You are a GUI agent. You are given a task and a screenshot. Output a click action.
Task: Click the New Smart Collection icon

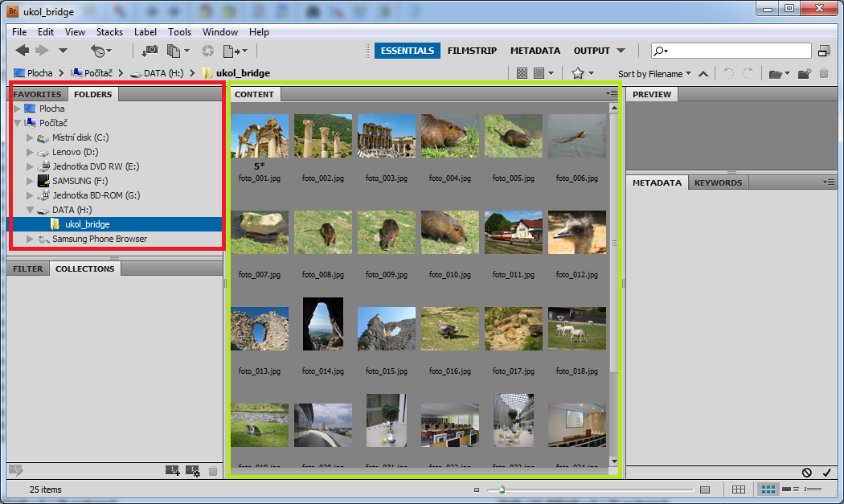tap(192, 471)
